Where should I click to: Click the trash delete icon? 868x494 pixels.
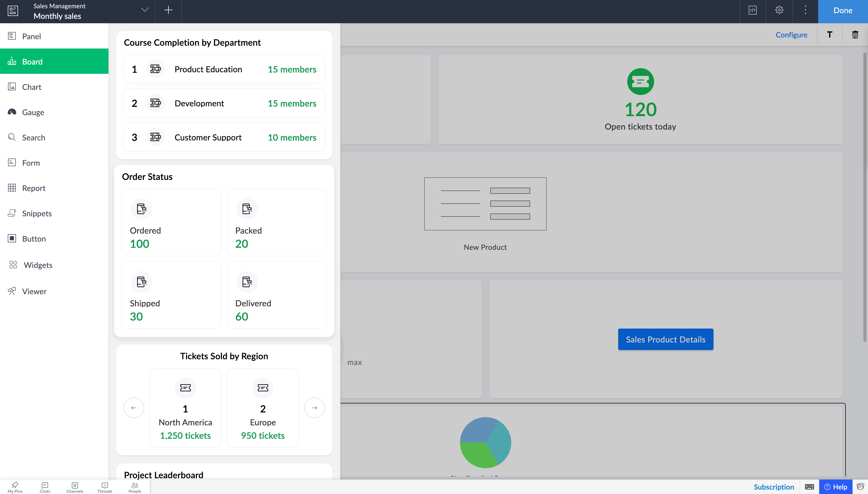855,35
